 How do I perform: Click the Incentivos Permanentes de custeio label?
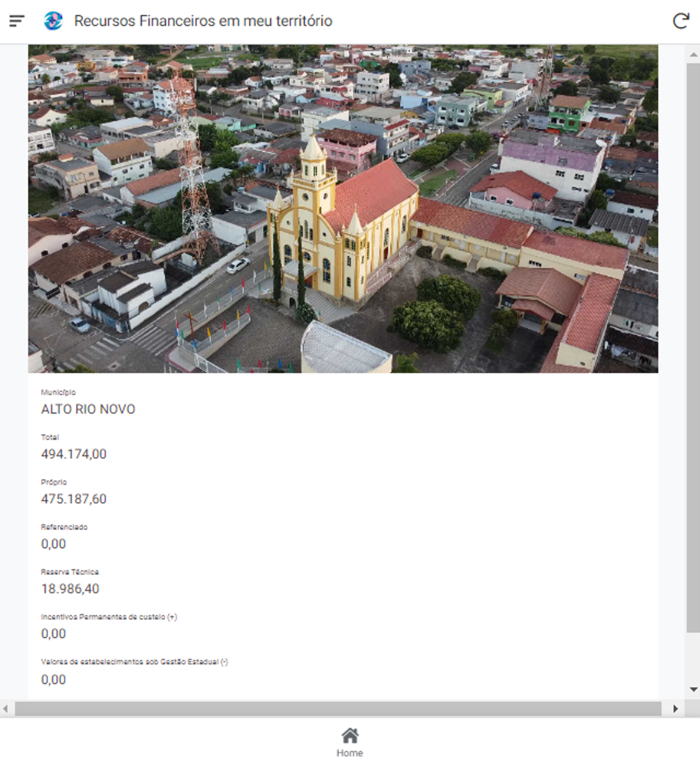109,617
